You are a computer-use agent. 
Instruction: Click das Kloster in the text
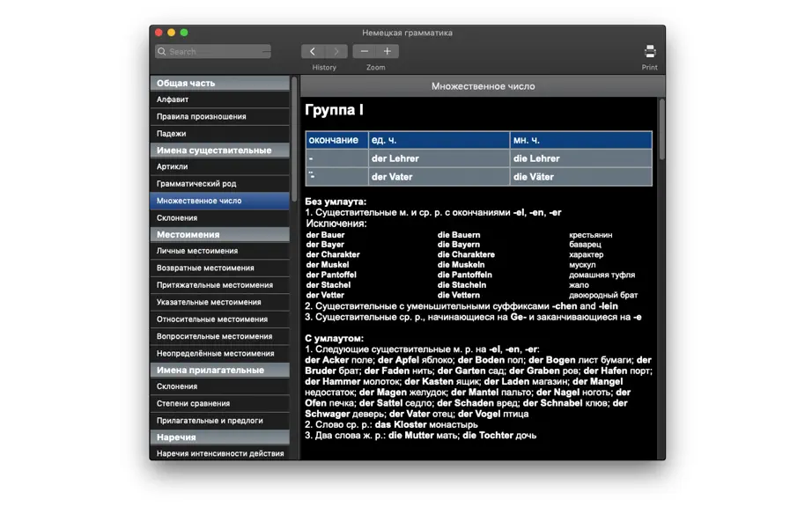coord(401,425)
